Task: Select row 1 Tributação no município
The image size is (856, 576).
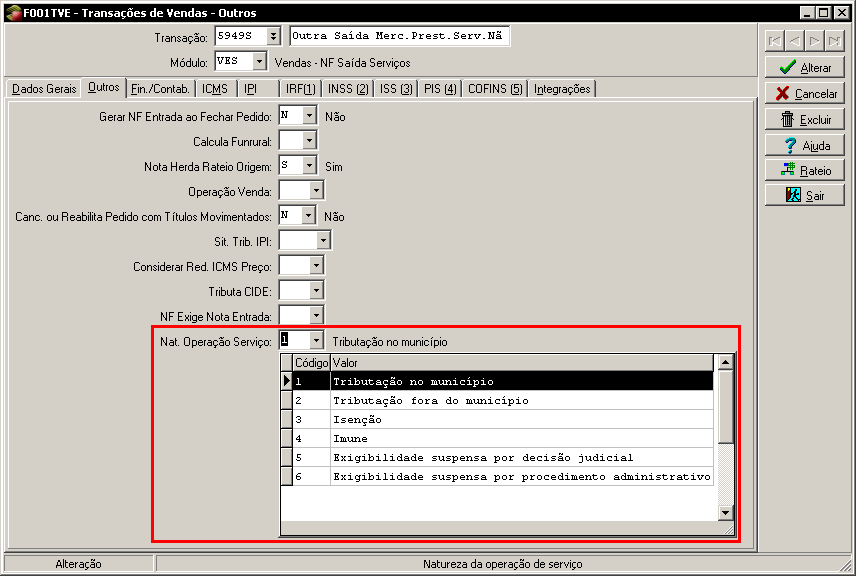Action: [x=503, y=381]
